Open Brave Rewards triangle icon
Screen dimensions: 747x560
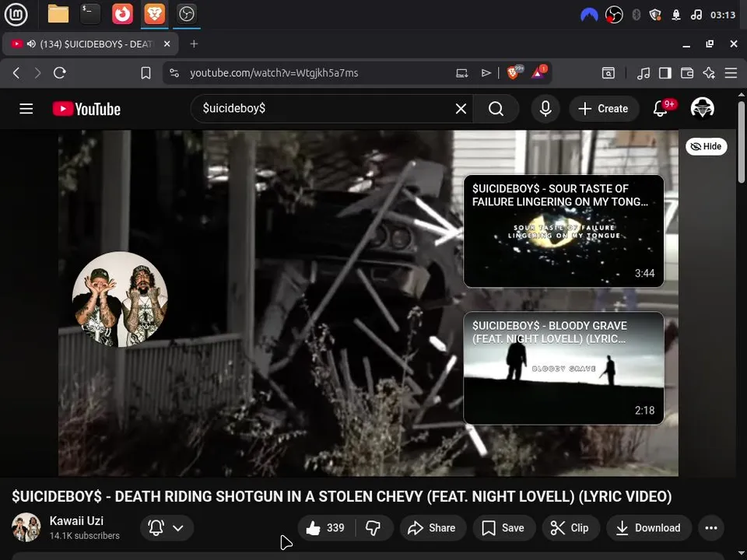tap(538, 72)
